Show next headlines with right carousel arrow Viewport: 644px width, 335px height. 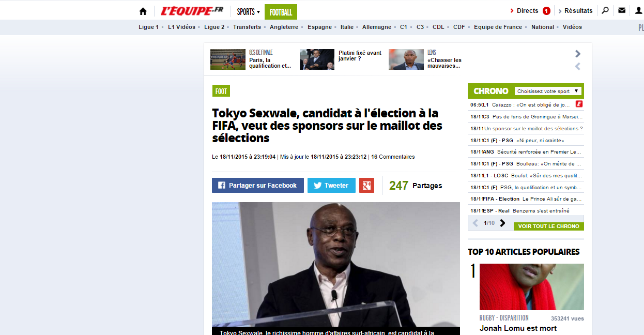click(578, 54)
